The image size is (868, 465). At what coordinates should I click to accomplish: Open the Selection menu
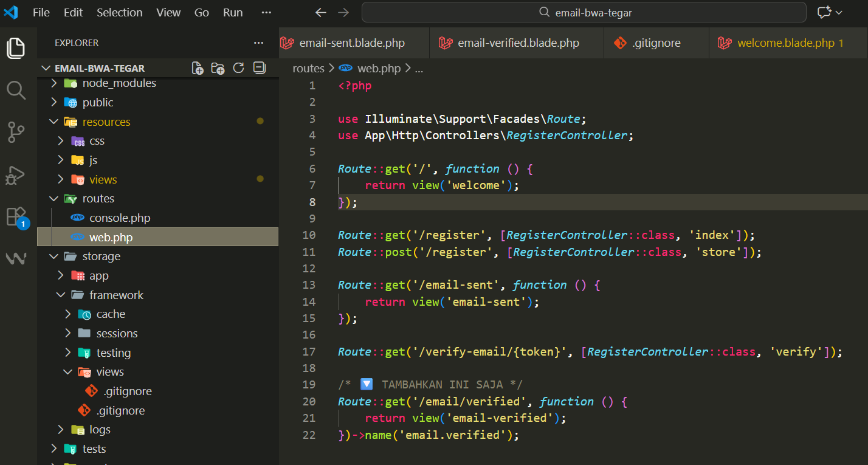coord(119,12)
